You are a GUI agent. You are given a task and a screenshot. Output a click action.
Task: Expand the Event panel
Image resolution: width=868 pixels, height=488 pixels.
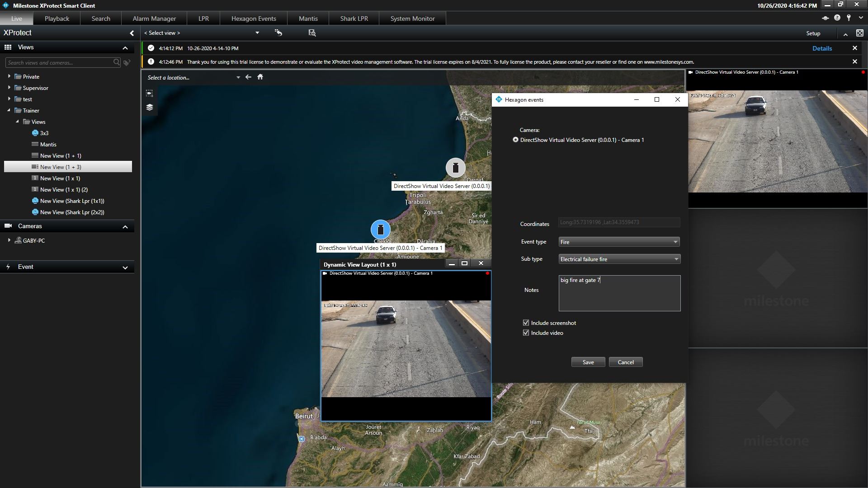pyautogui.click(x=125, y=267)
